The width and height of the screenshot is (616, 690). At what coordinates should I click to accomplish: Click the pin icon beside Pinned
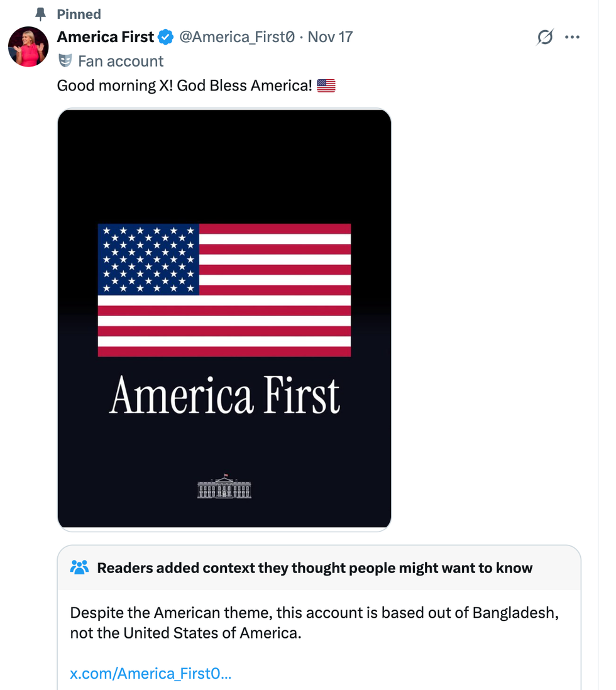point(41,14)
